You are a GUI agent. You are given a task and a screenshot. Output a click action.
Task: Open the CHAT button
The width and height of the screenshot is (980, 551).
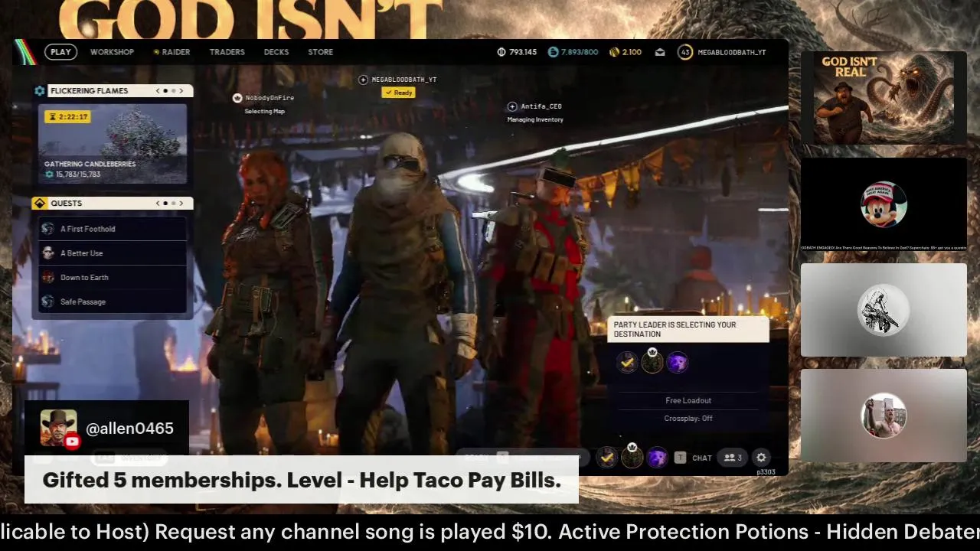702,458
